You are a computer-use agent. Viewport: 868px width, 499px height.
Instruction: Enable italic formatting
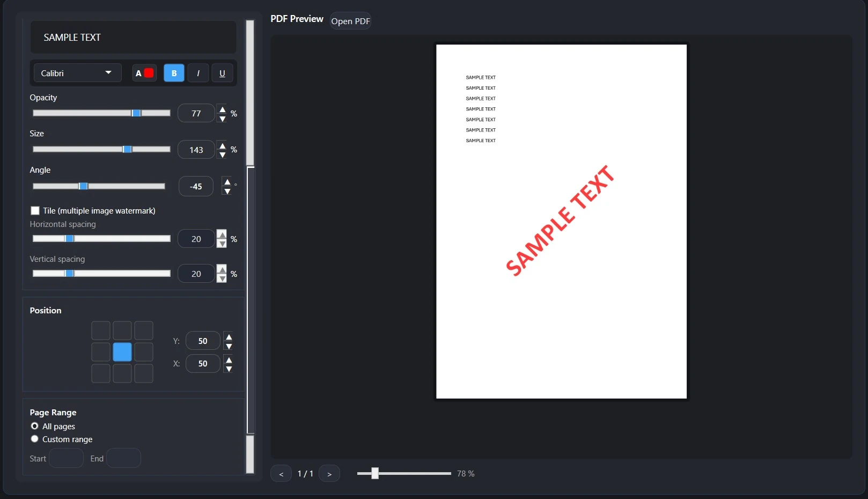198,73
